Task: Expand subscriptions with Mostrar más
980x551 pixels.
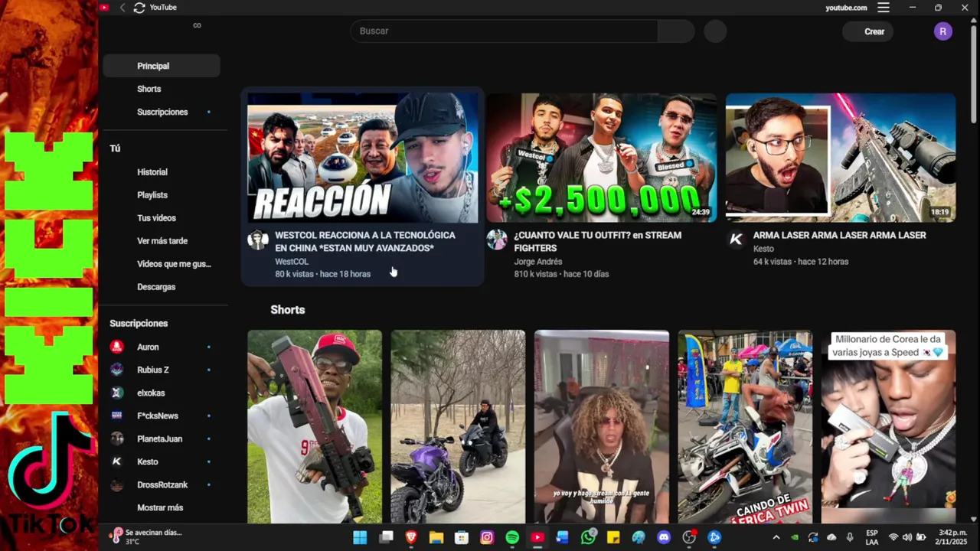Action: click(160, 507)
